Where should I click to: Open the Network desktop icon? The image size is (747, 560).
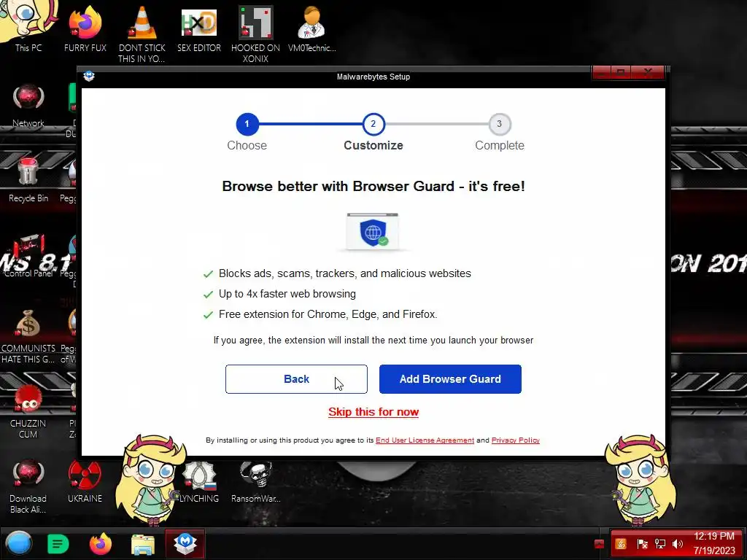coord(28,105)
